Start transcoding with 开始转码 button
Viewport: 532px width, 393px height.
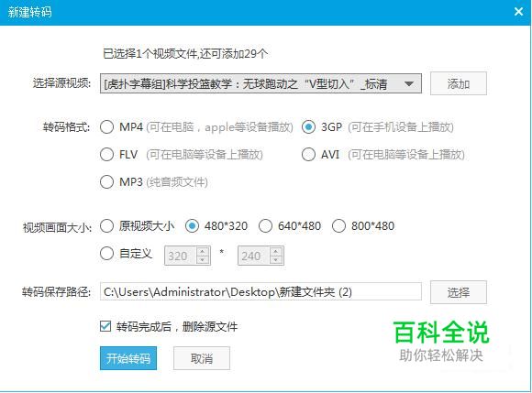[128, 358]
